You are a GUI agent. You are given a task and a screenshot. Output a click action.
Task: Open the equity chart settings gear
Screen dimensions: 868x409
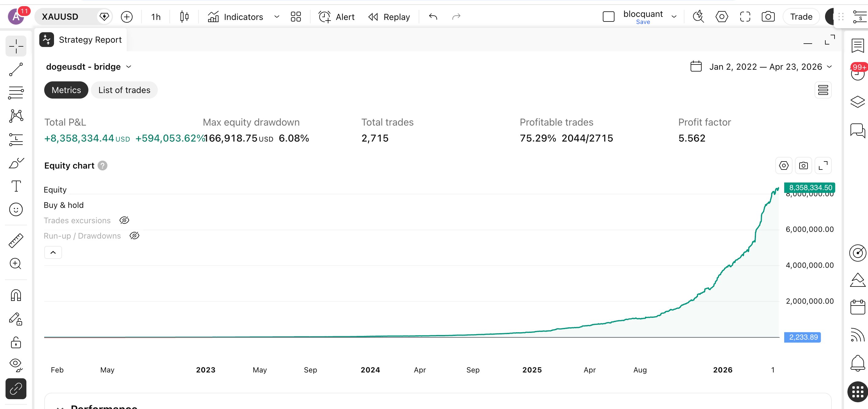[x=783, y=165]
